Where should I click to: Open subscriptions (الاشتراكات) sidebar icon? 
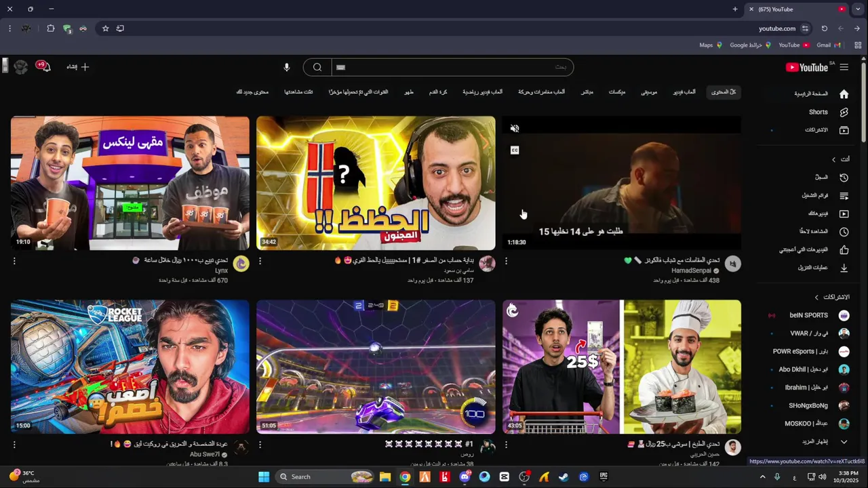(844, 130)
